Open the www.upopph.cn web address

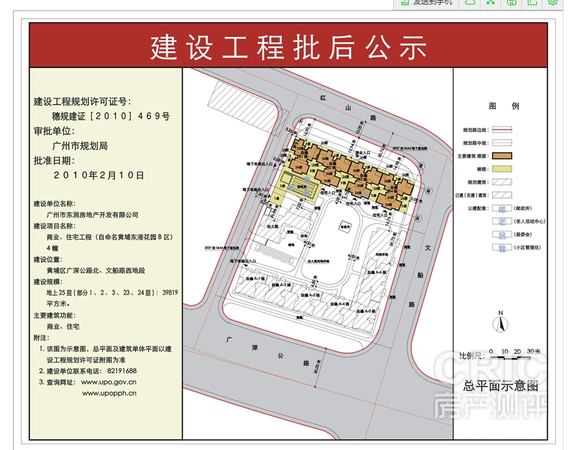click(x=109, y=394)
